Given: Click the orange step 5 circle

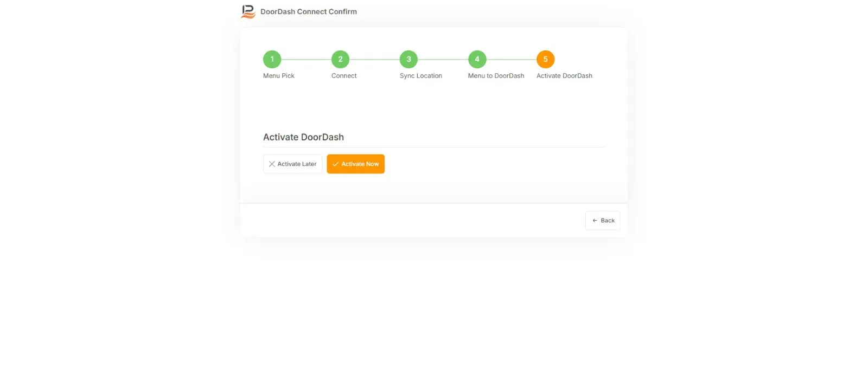Looking at the screenshot, I should (545, 59).
